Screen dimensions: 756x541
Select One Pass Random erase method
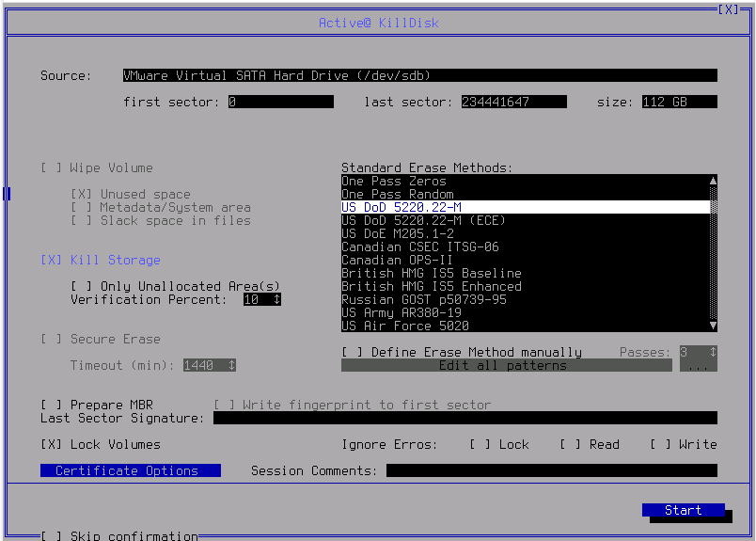pos(526,194)
